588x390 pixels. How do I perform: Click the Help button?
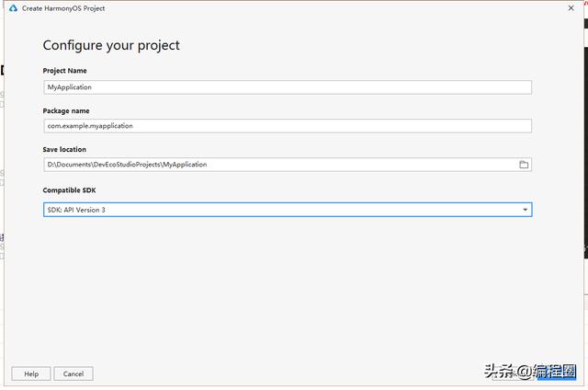tap(31, 373)
